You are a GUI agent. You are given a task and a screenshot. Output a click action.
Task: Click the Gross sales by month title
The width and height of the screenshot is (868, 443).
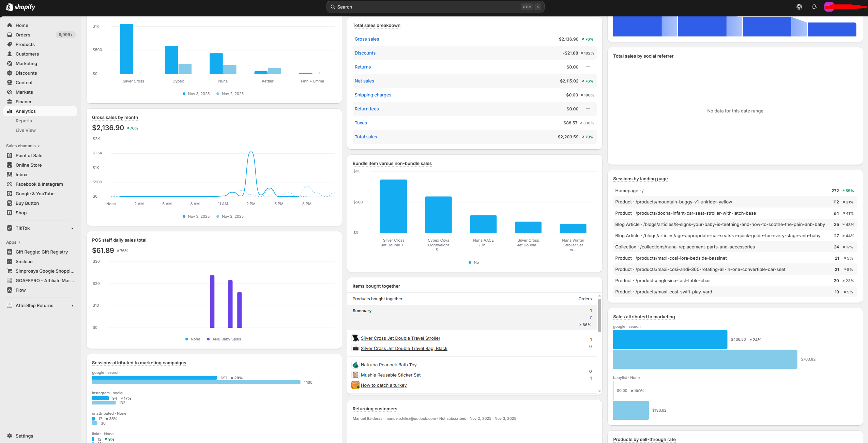click(x=115, y=118)
